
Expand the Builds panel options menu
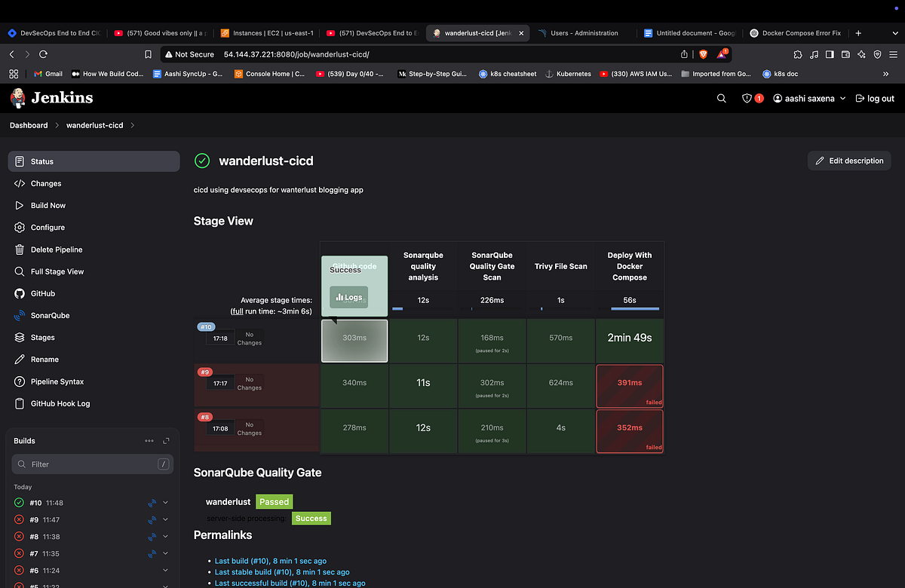pos(149,440)
